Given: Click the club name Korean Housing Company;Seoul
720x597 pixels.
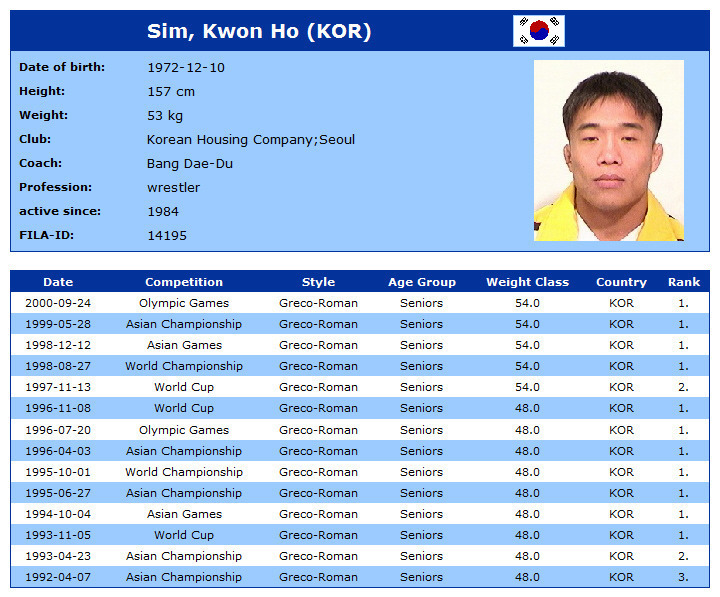Looking at the screenshot, I should coord(251,140).
